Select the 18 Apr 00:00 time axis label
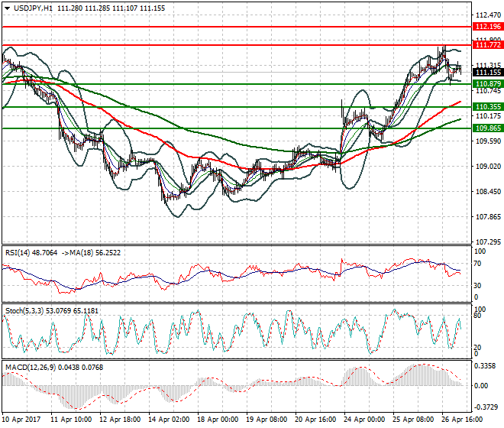 point(218,420)
